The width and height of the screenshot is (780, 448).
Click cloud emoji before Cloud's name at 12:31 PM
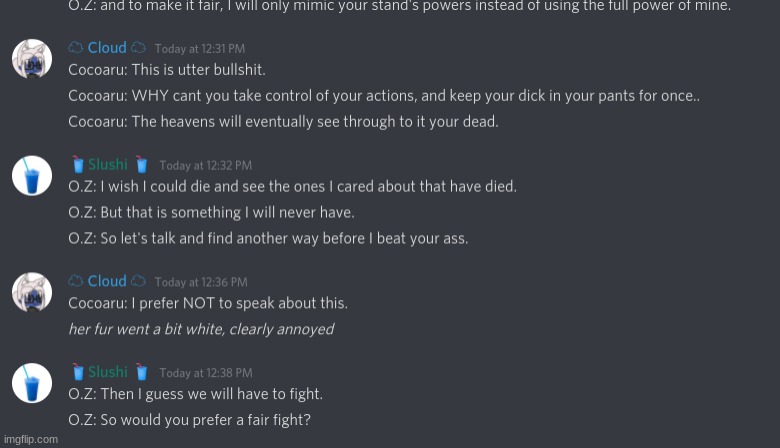pyautogui.click(x=76, y=48)
